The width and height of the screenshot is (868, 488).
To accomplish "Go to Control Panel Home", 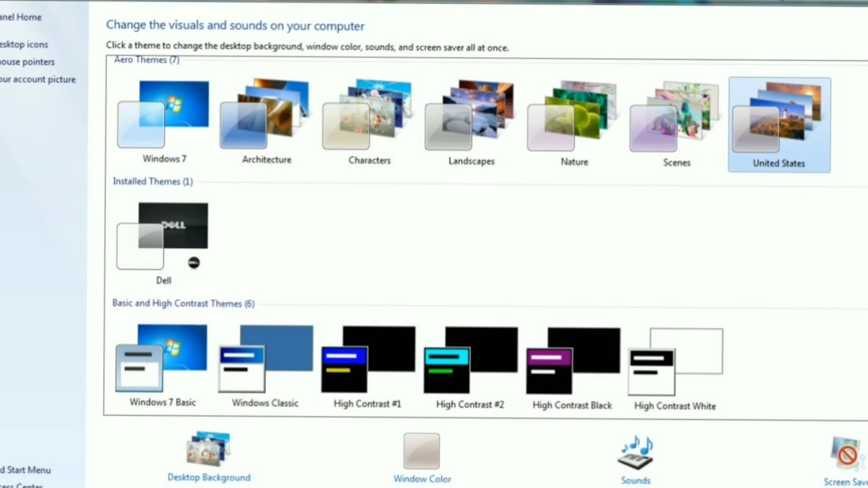I will (20, 17).
